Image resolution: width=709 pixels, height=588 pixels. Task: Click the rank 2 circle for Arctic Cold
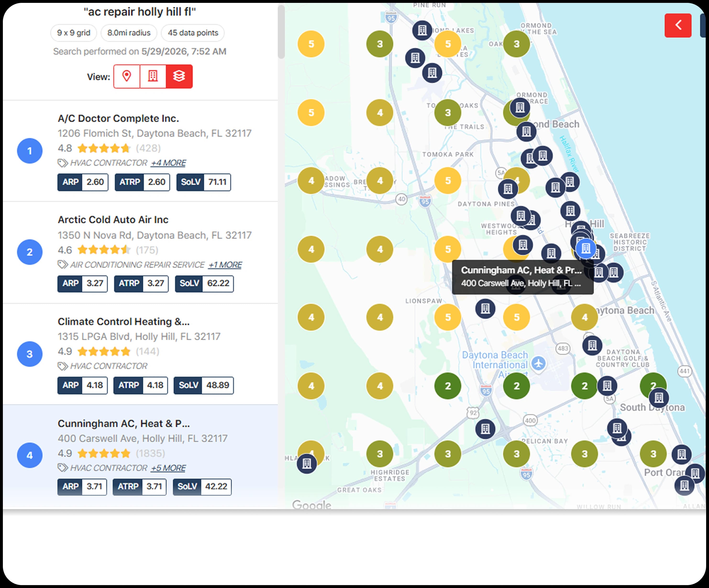pyautogui.click(x=30, y=252)
